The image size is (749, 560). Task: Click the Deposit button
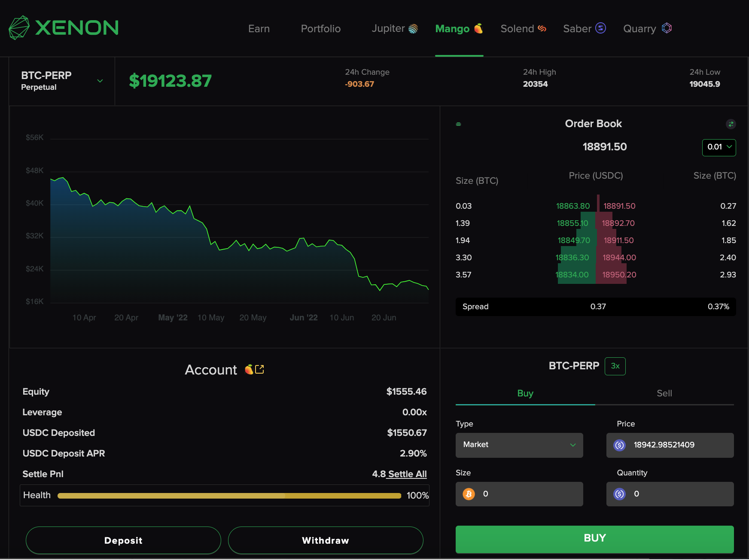[123, 540]
